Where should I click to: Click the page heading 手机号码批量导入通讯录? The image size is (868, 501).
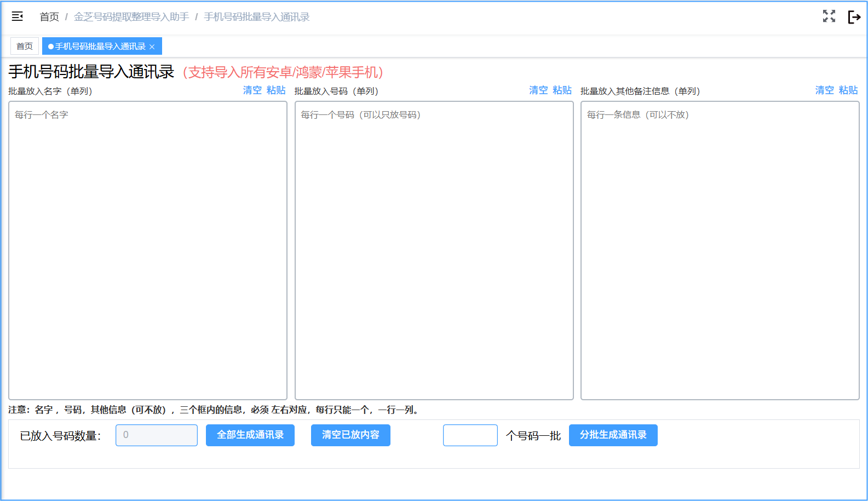[x=91, y=72]
